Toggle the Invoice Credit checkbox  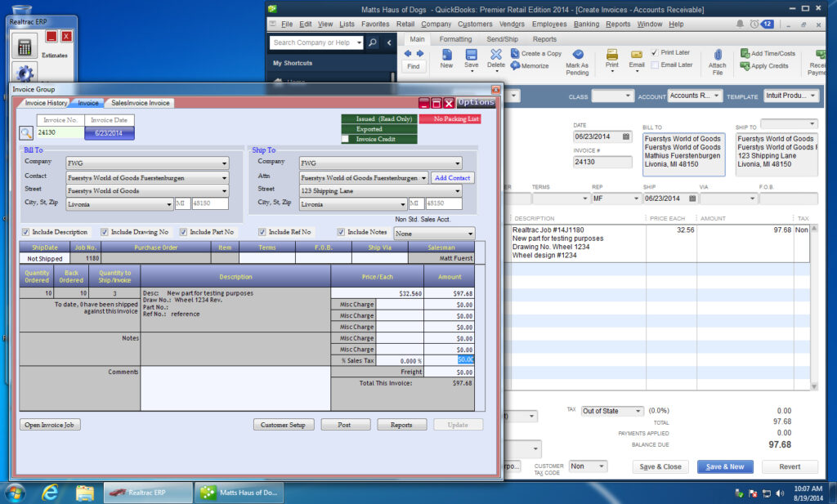click(346, 139)
